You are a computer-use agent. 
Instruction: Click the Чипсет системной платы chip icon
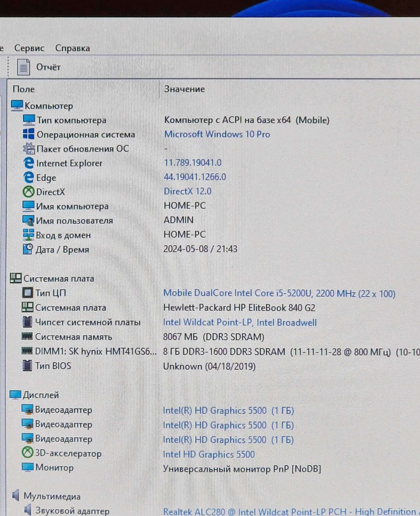click(27, 322)
